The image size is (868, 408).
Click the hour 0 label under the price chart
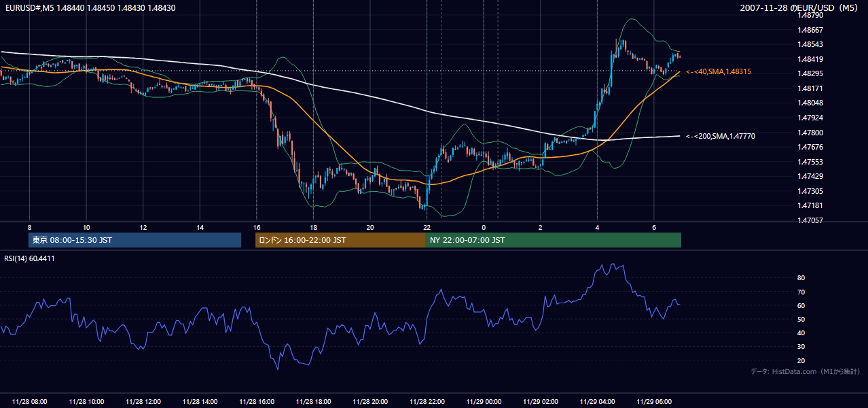coord(484,227)
